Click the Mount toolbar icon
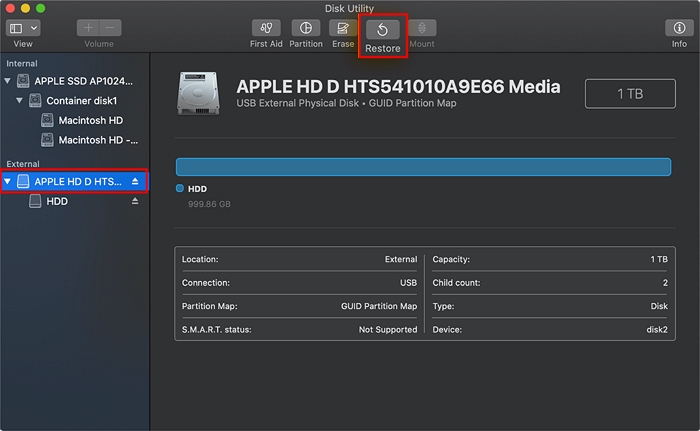700x431 pixels. [421, 29]
